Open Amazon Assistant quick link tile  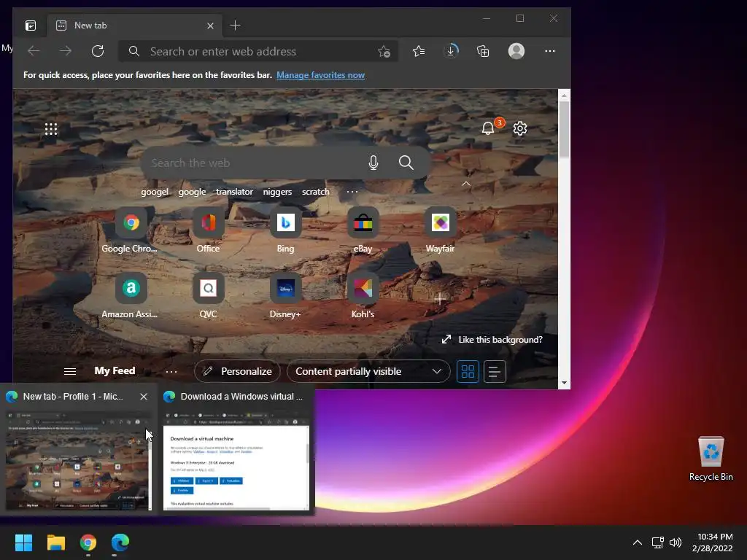pos(131,296)
